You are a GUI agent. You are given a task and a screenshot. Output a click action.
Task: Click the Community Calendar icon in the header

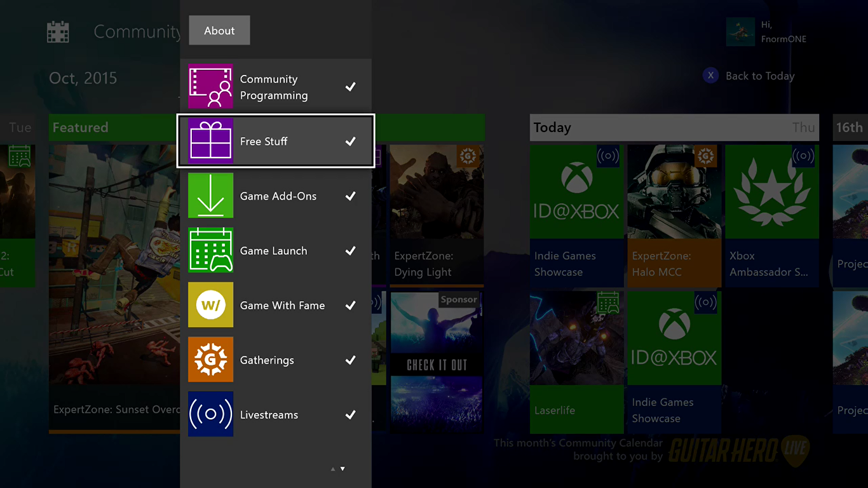click(58, 32)
